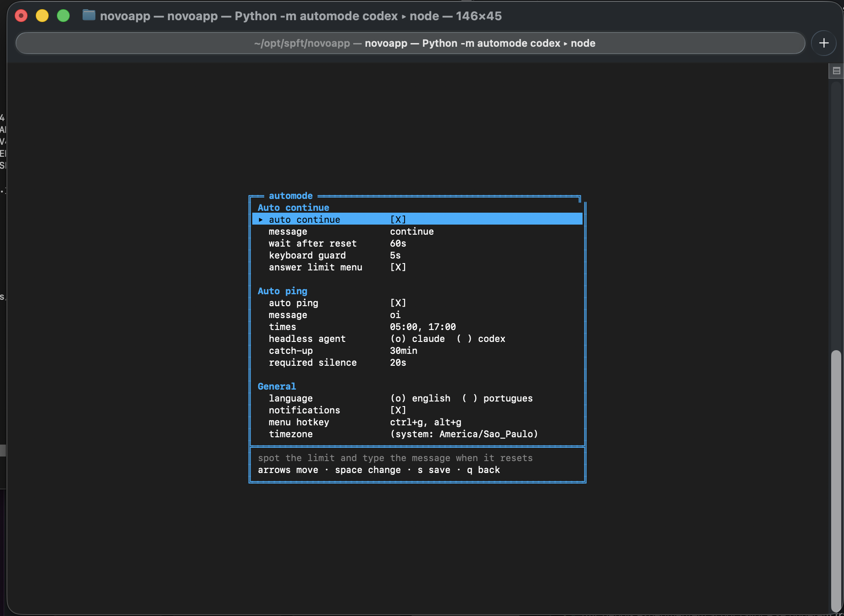Click the '30min' catch-up value
This screenshot has height=616, width=844.
(404, 351)
